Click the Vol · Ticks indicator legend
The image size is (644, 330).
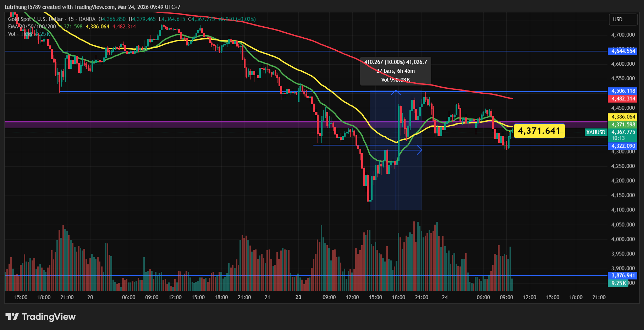coord(20,34)
